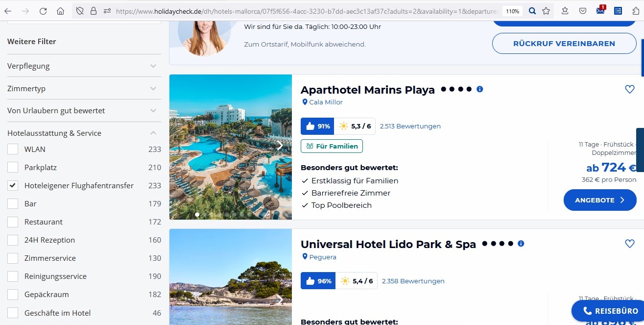Go to the browser home page icon

coord(60,11)
